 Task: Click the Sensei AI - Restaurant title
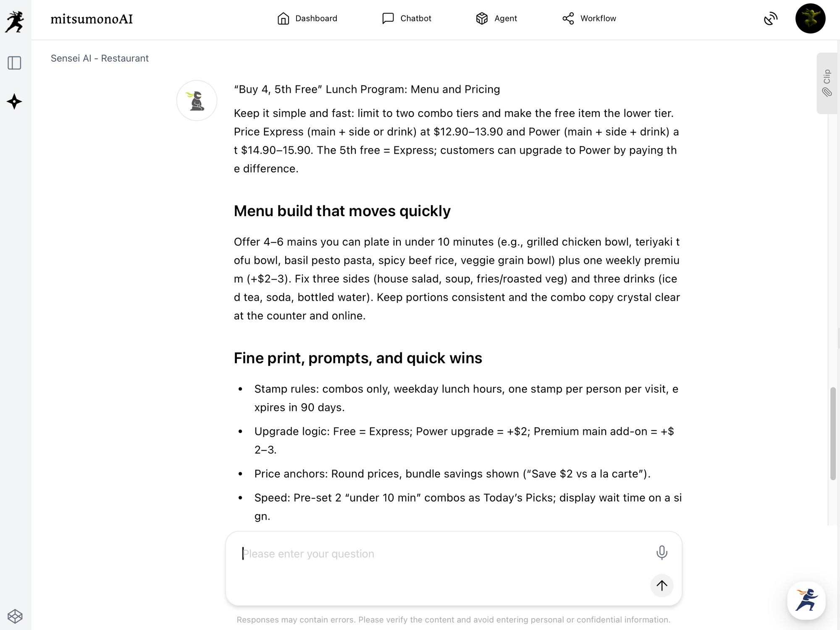click(100, 58)
